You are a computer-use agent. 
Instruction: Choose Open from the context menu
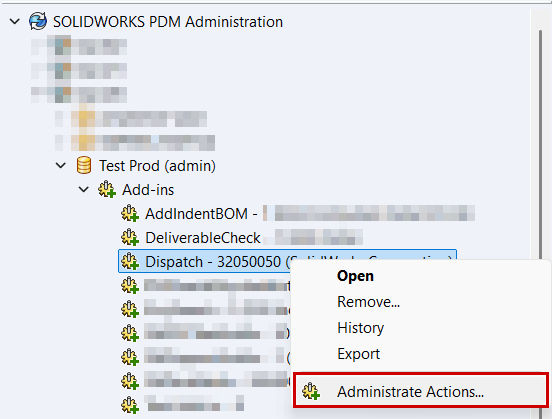(355, 276)
